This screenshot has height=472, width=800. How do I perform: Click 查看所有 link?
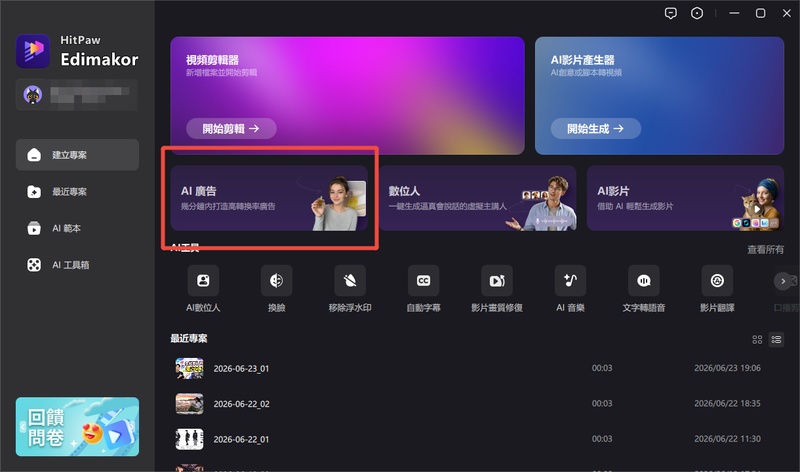click(x=765, y=250)
